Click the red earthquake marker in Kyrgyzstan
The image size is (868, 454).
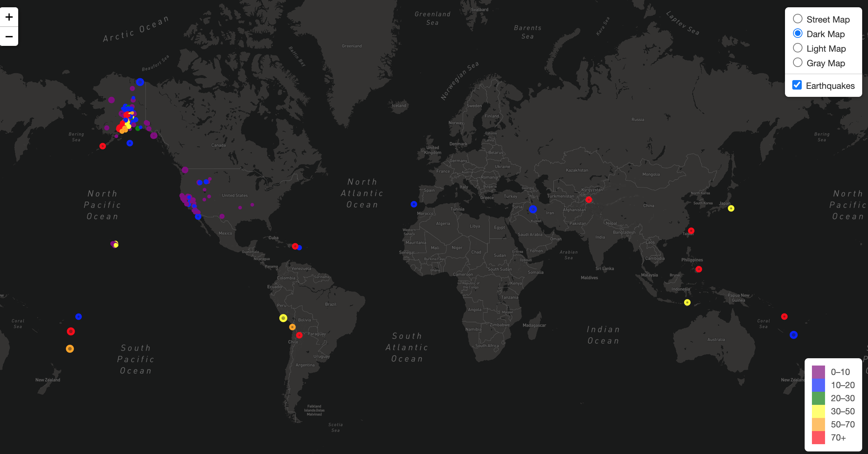pyautogui.click(x=589, y=200)
